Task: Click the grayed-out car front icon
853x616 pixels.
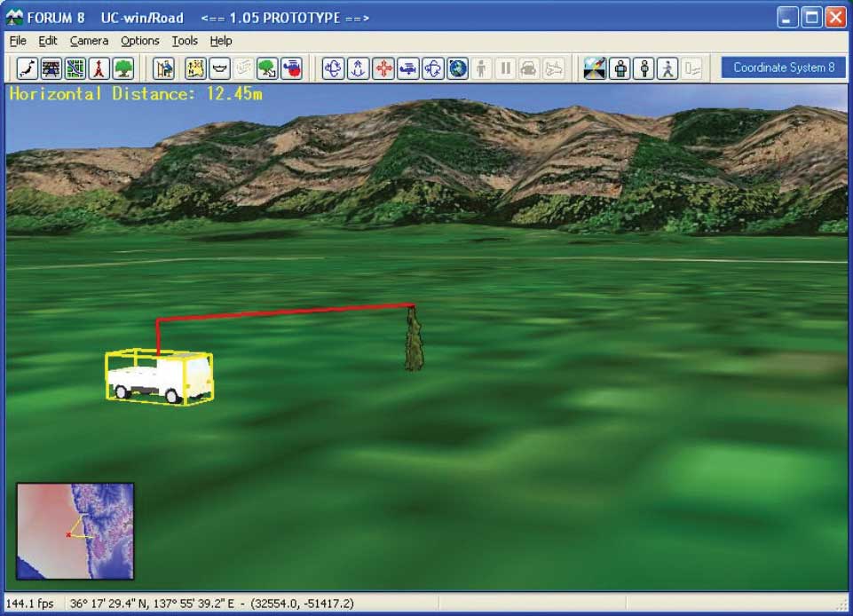Action: tap(529, 68)
